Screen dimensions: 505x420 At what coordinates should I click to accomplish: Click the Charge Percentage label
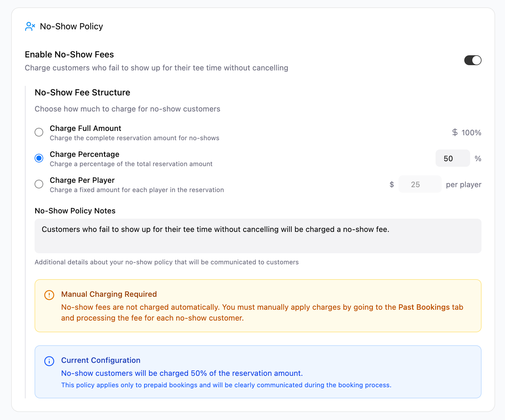click(85, 154)
